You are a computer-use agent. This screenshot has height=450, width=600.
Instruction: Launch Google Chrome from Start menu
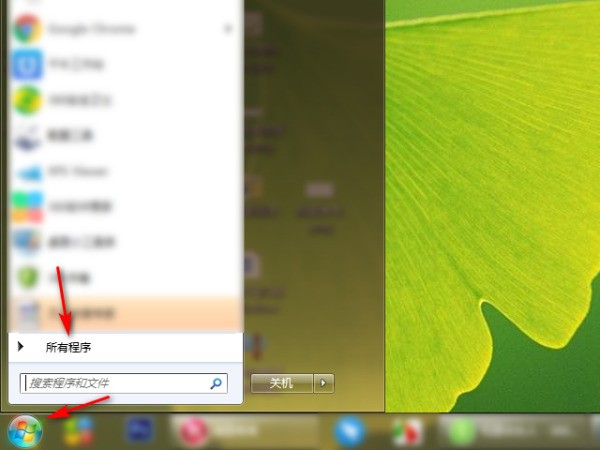coord(125,29)
